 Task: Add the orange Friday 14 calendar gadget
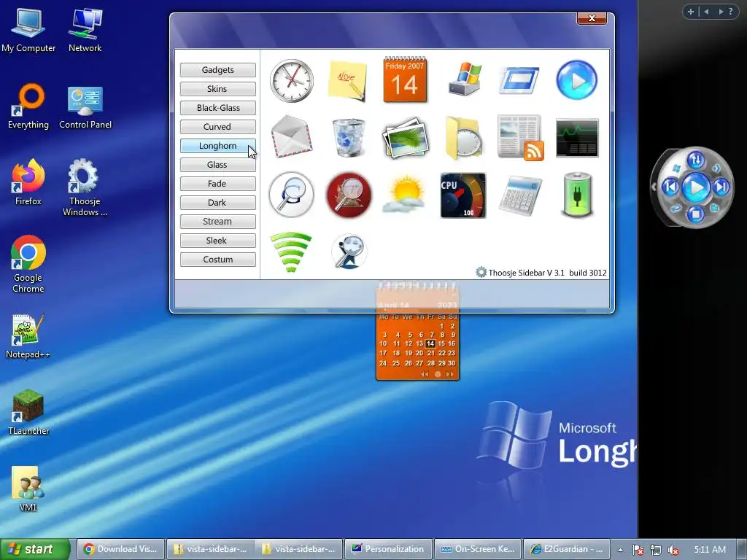click(405, 79)
